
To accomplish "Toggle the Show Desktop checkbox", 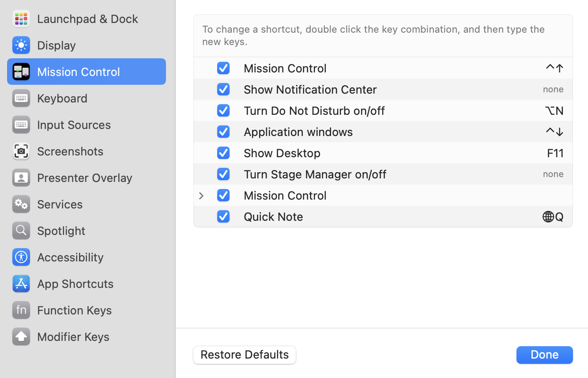I will click(223, 153).
